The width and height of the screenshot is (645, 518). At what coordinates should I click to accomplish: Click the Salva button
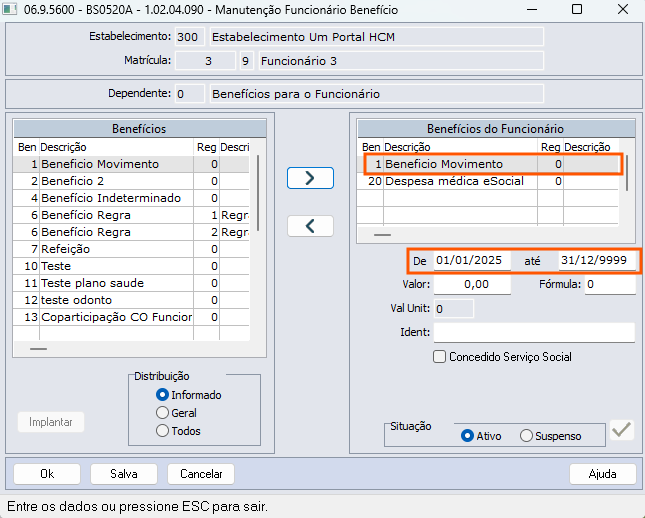tap(124, 474)
